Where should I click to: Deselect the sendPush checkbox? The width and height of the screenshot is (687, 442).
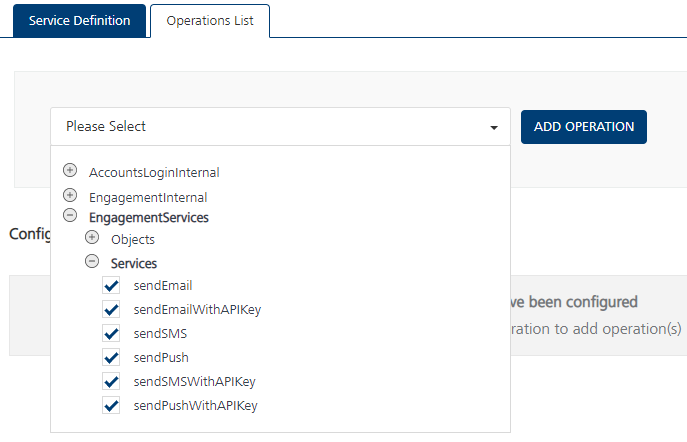tap(112, 358)
